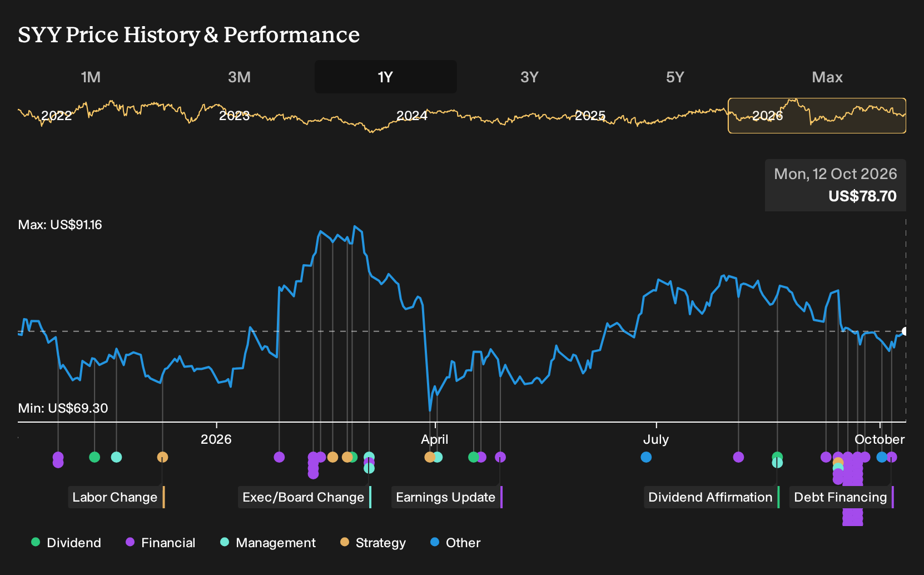Viewport: 924px width, 575px height.
Task: Click the blue Other event dot near July
Action: coord(646,457)
